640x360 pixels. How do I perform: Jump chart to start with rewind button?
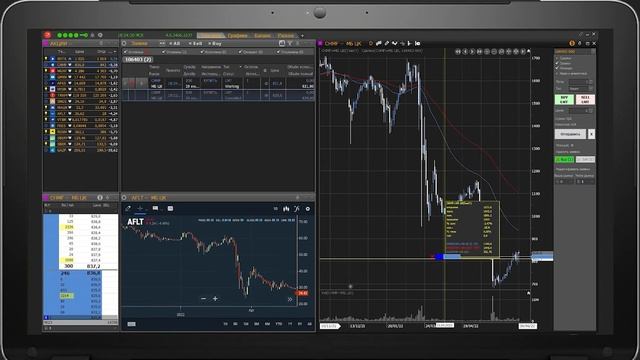458,52
